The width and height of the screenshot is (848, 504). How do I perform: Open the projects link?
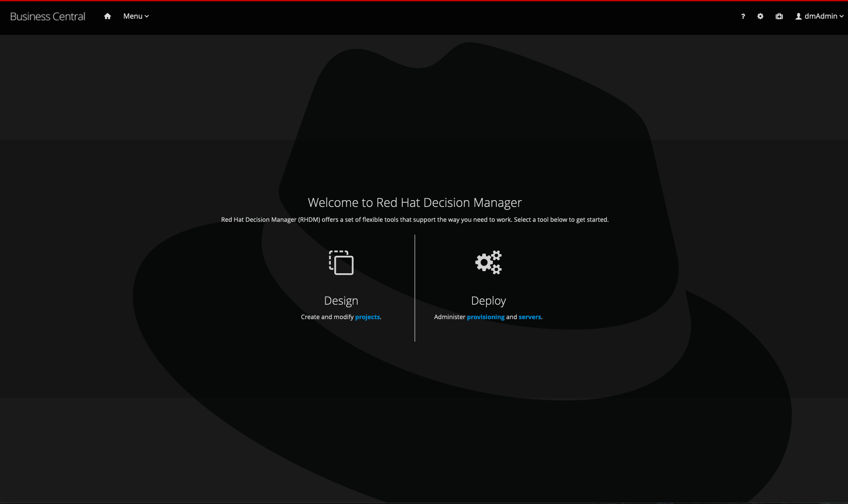pos(367,317)
